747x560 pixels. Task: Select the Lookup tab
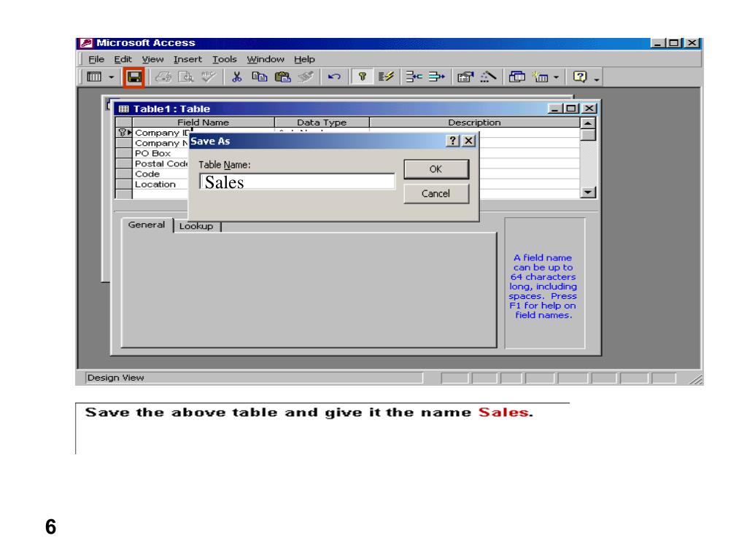point(196,226)
